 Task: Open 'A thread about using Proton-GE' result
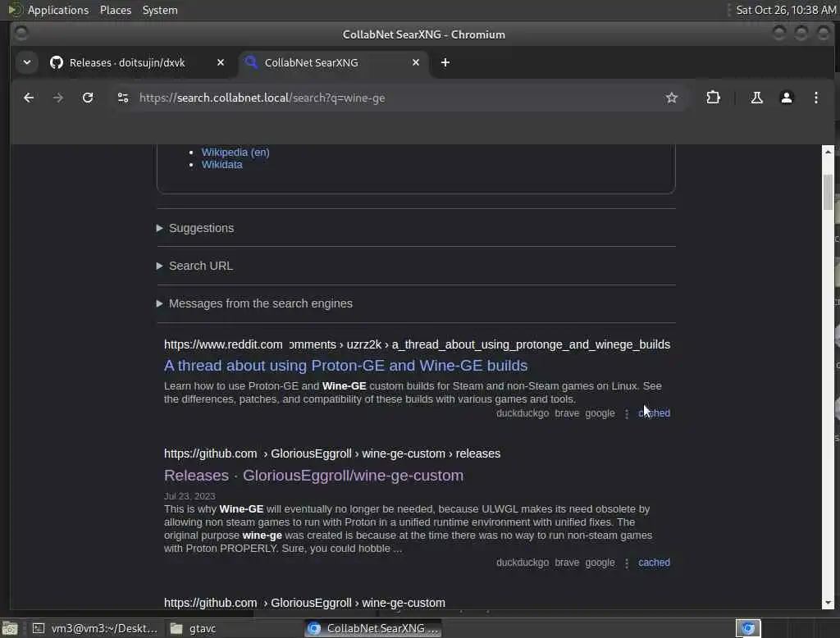coord(345,366)
